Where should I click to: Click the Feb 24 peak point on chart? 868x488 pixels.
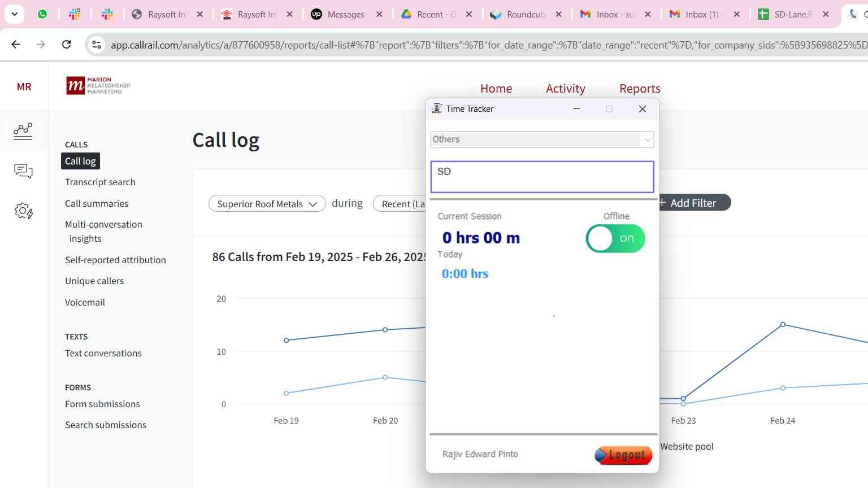[x=783, y=325]
